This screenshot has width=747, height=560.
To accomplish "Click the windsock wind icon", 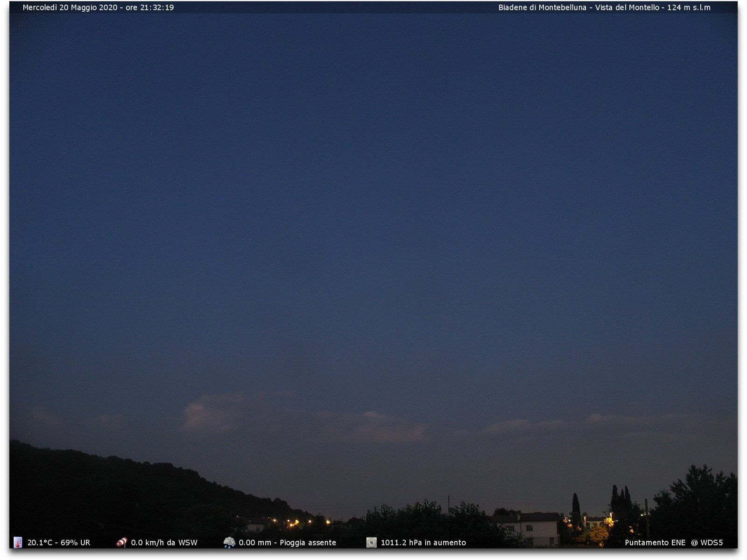I will pos(121,542).
